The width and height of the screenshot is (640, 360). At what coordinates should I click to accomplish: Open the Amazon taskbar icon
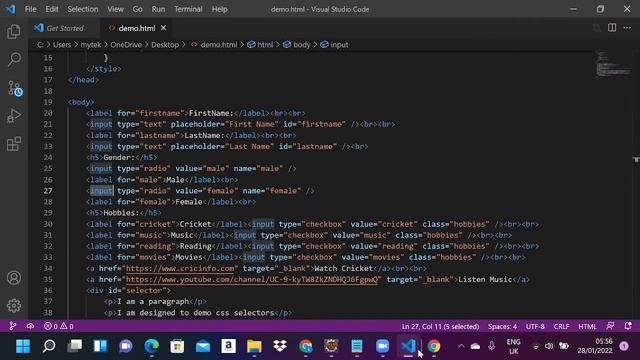(x=229, y=346)
